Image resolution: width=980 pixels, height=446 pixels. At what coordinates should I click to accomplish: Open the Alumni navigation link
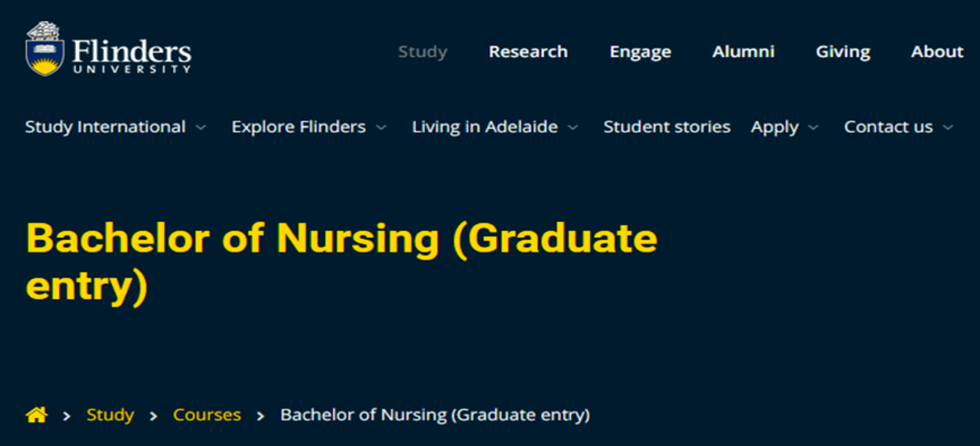tap(743, 52)
